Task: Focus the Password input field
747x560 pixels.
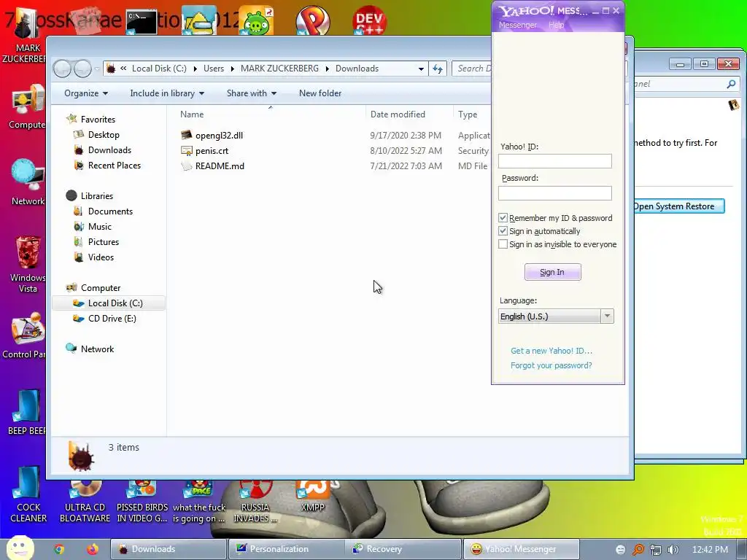Action: [x=555, y=192]
